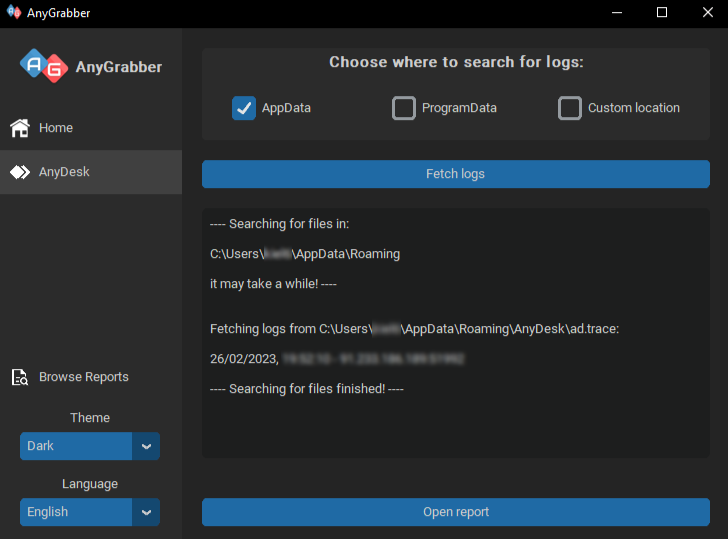The width and height of the screenshot is (728, 539).
Task: Open the Dark theme combo box
Action: tap(90, 446)
